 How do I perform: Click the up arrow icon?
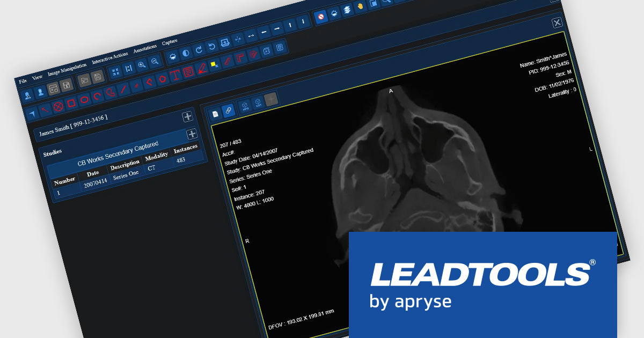click(290, 25)
